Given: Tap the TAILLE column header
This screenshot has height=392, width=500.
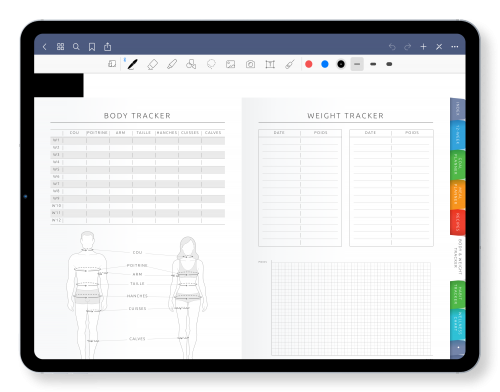Looking at the screenshot, I should coord(144,133).
